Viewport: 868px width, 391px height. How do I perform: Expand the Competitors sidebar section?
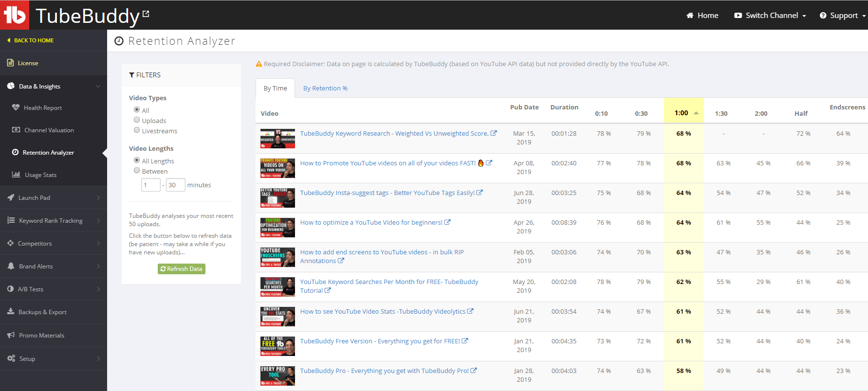pyautogui.click(x=54, y=244)
